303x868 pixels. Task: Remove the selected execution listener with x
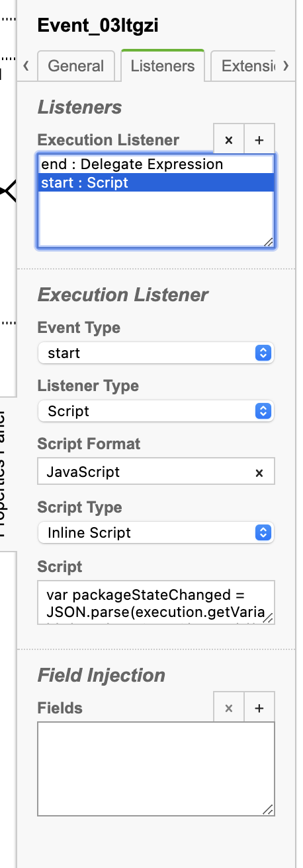coord(229,139)
